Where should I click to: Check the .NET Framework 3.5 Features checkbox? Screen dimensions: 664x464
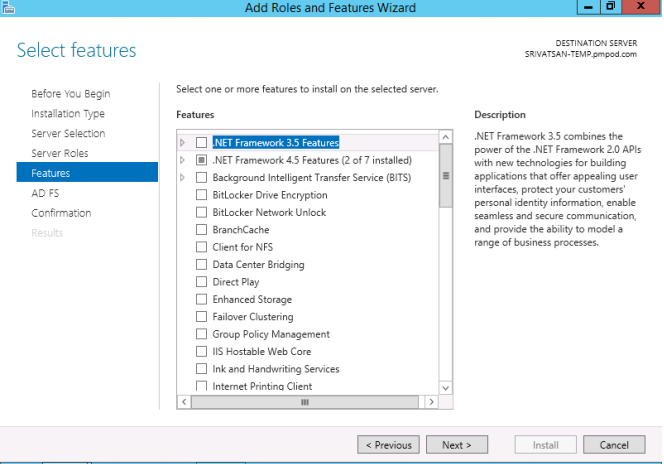(202, 143)
